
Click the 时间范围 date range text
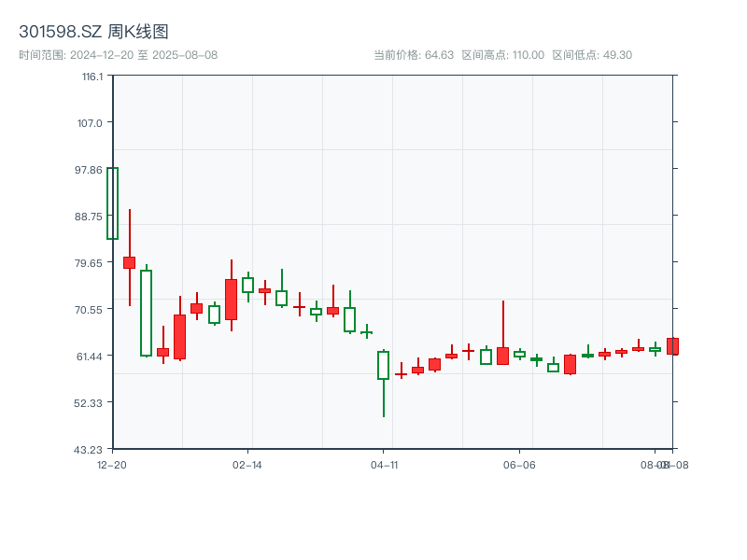tap(118, 55)
